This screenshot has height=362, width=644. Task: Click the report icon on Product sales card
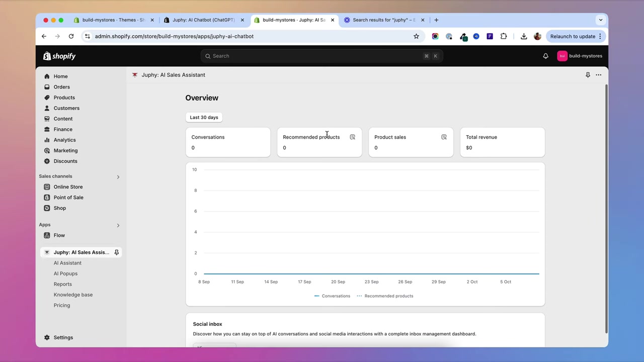click(444, 137)
